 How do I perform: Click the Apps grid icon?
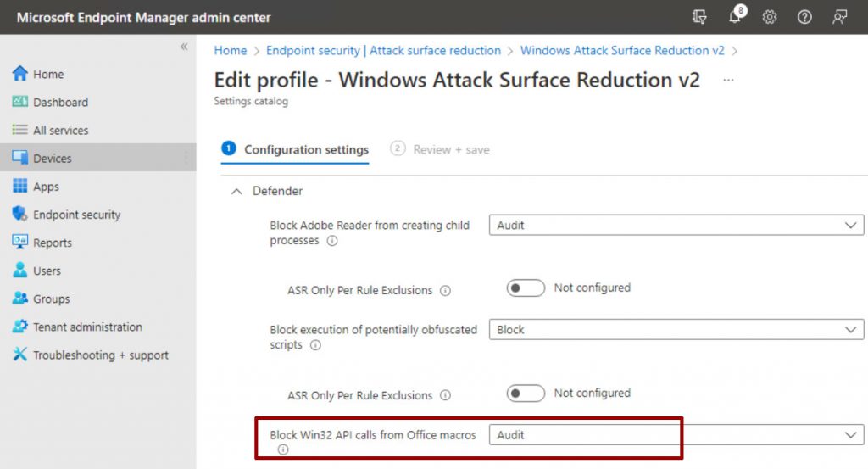[20, 186]
